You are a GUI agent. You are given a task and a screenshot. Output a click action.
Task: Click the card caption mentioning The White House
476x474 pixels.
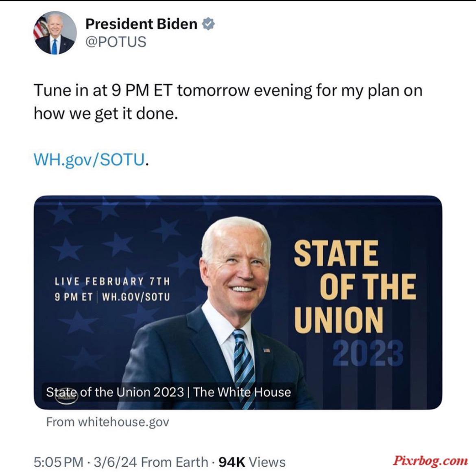[x=168, y=392]
